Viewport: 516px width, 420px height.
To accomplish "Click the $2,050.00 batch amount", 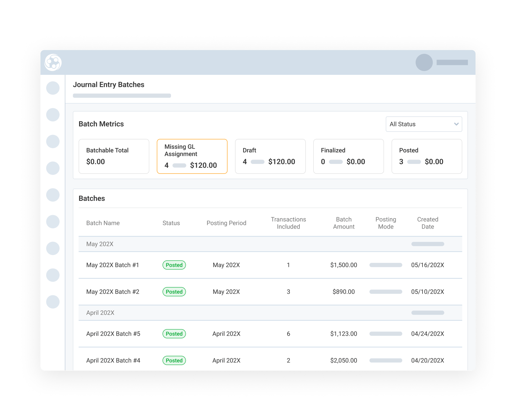I will pos(344,360).
